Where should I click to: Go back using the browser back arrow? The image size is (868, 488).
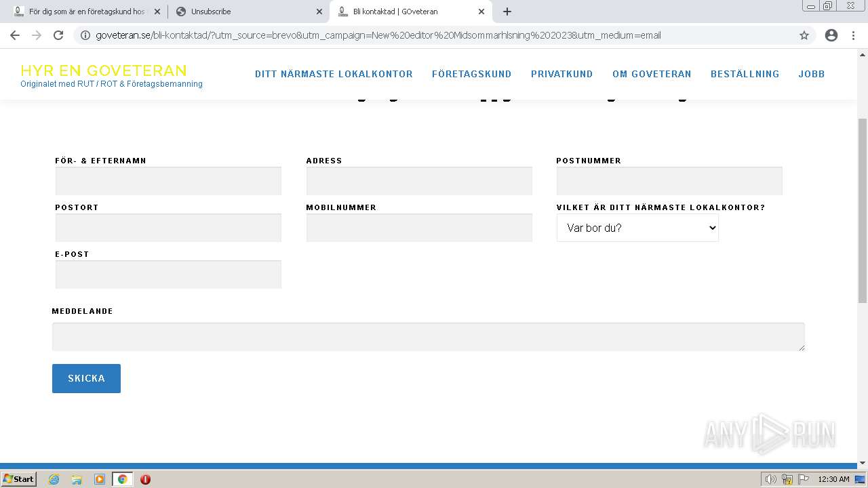click(x=15, y=35)
